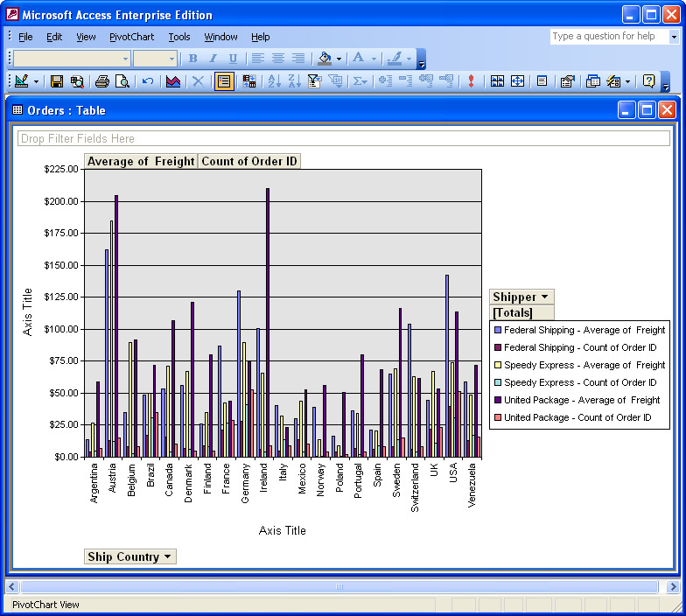Toggle Bold formatting button
Image resolution: width=686 pixels, height=616 pixels.
(192, 59)
